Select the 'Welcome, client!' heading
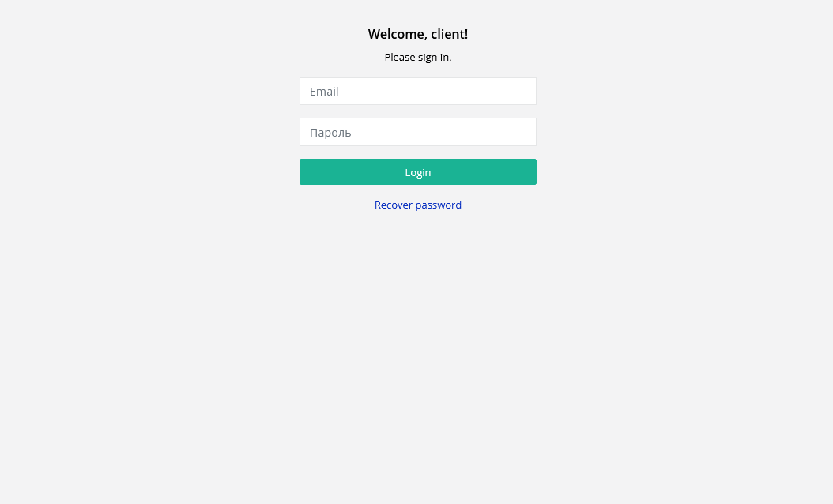This screenshot has height=504, width=833. (x=417, y=34)
